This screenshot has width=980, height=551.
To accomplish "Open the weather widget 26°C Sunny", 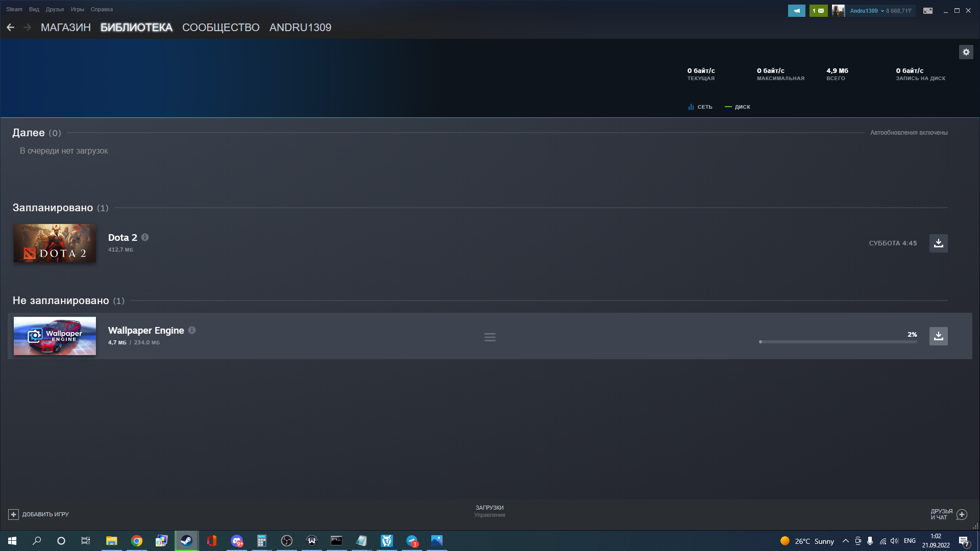I will [x=807, y=541].
